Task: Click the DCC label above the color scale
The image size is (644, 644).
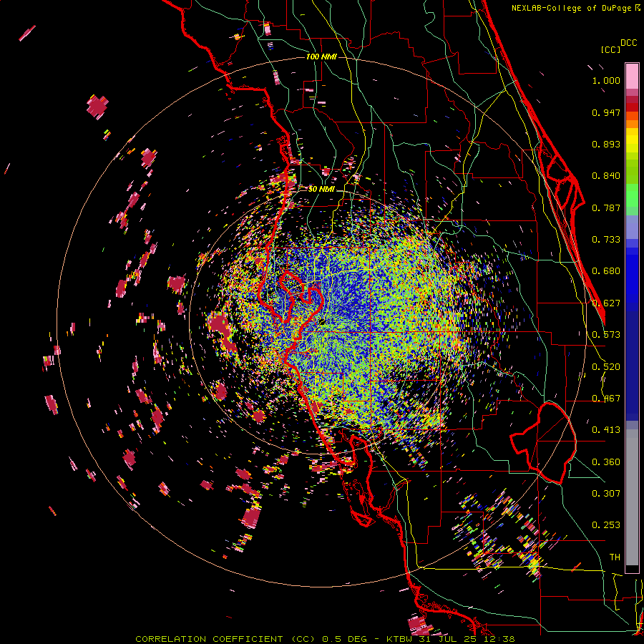Action: [628, 43]
